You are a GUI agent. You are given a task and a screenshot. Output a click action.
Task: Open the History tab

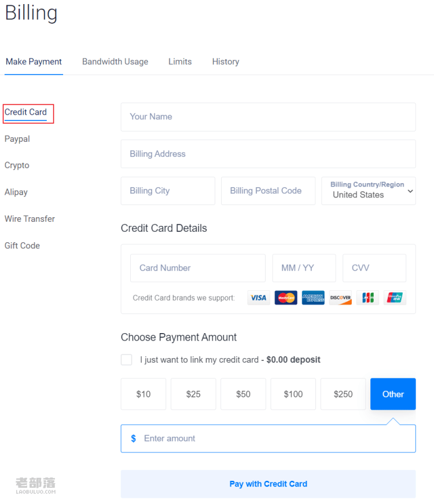pyautogui.click(x=226, y=62)
